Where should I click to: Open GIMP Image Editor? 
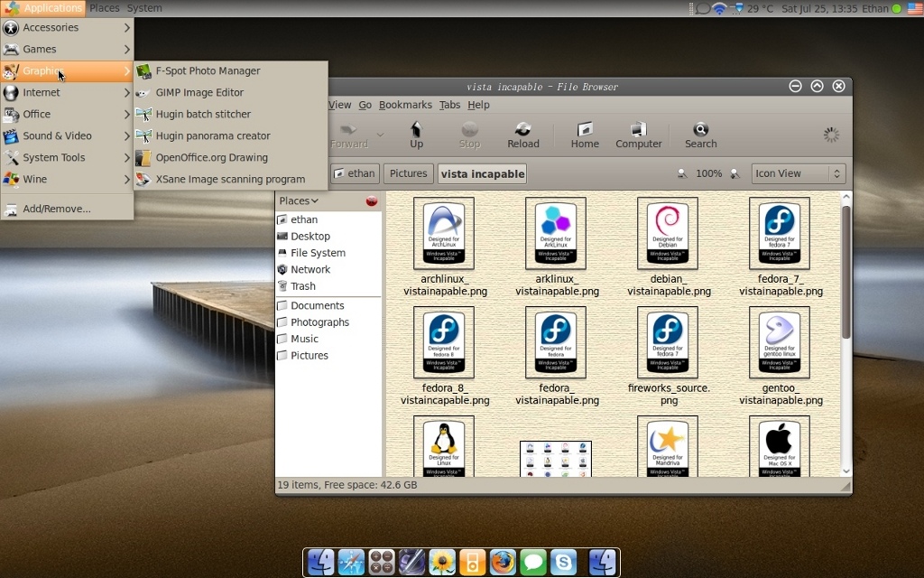[230, 93]
